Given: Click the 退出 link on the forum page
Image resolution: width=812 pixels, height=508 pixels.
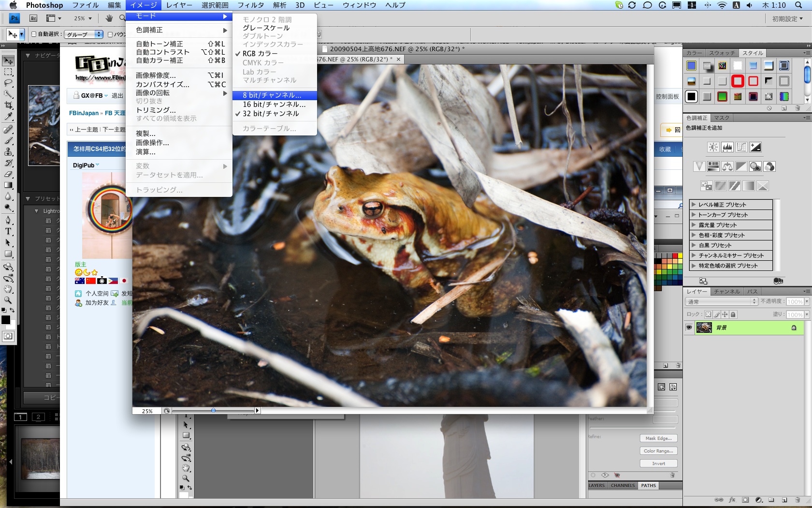Looking at the screenshot, I should (x=117, y=96).
